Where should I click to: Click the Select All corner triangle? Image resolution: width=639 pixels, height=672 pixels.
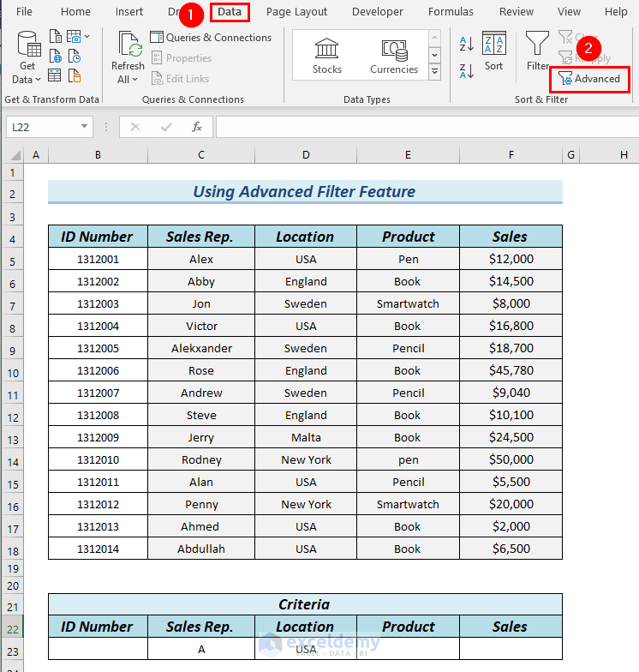[x=15, y=154]
